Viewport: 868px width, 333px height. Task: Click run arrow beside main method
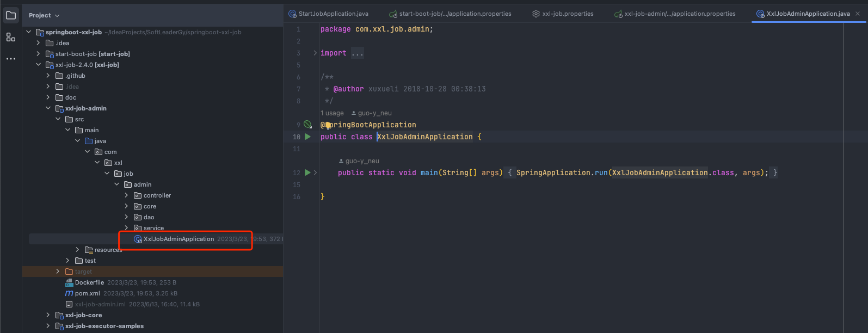[x=307, y=172]
